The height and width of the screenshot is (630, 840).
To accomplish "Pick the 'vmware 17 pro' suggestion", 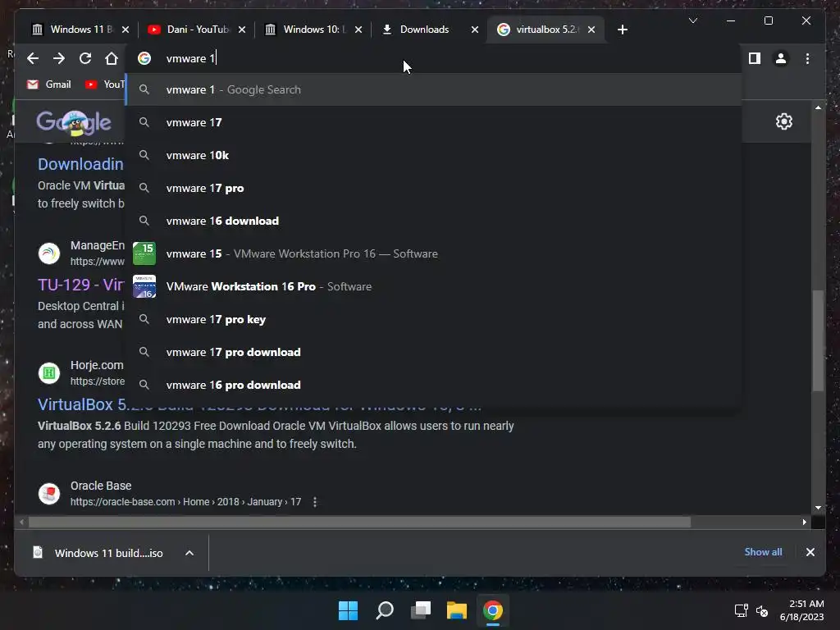I will pyautogui.click(x=434, y=188).
